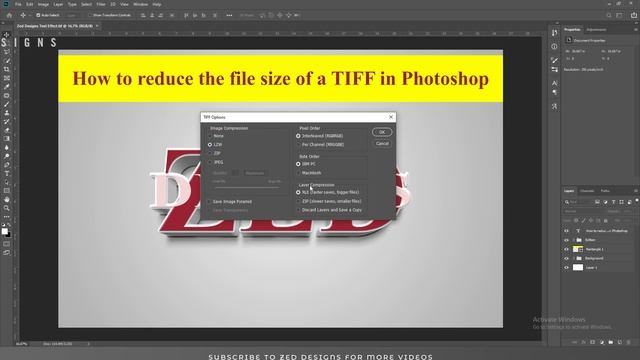This screenshot has width=640, height=360.
Task: Select the Lasso tool
Action: click(7, 52)
